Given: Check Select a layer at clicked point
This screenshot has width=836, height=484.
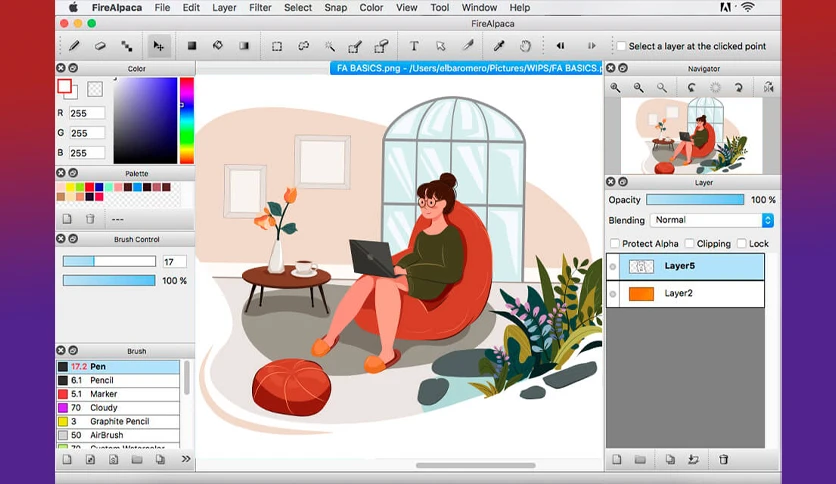Looking at the screenshot, I should 621,46.
